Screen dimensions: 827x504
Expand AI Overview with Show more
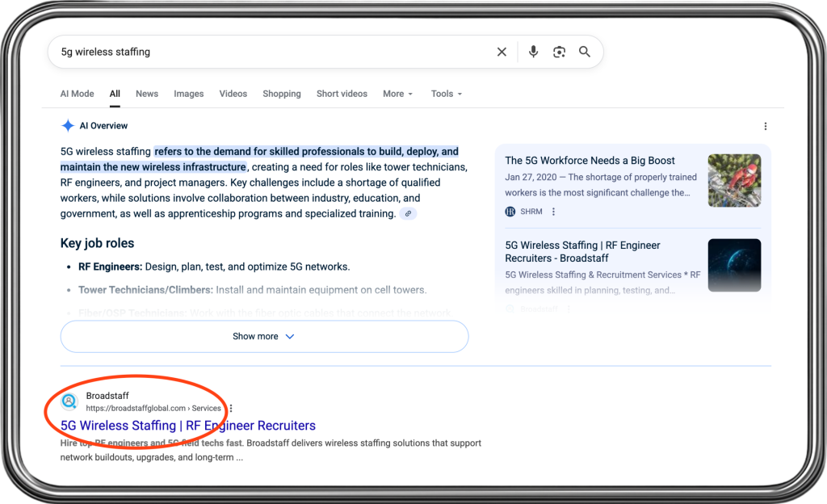pyautogui.click(x=264, y=337)
